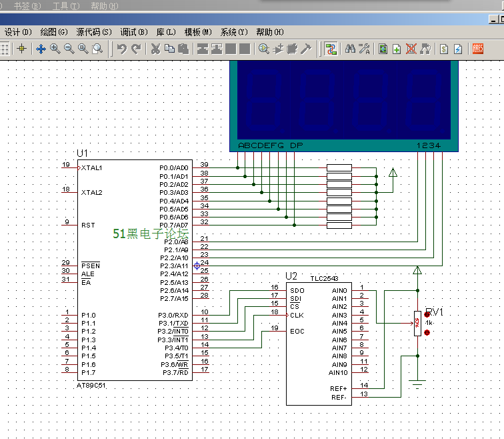This screenshot has width=504, height=439.
Task: Open 工具(T) in the background window
Action: [66, 6]
